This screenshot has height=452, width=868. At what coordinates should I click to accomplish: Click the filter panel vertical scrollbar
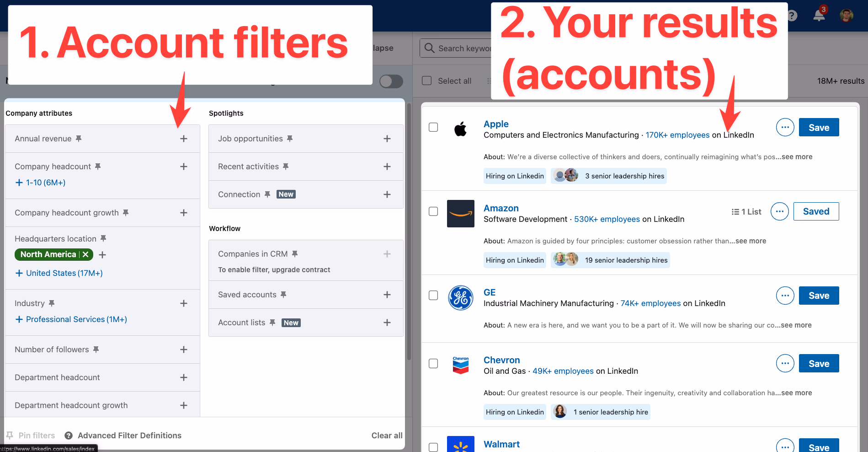pyautogui.click(x=409, y=231)
